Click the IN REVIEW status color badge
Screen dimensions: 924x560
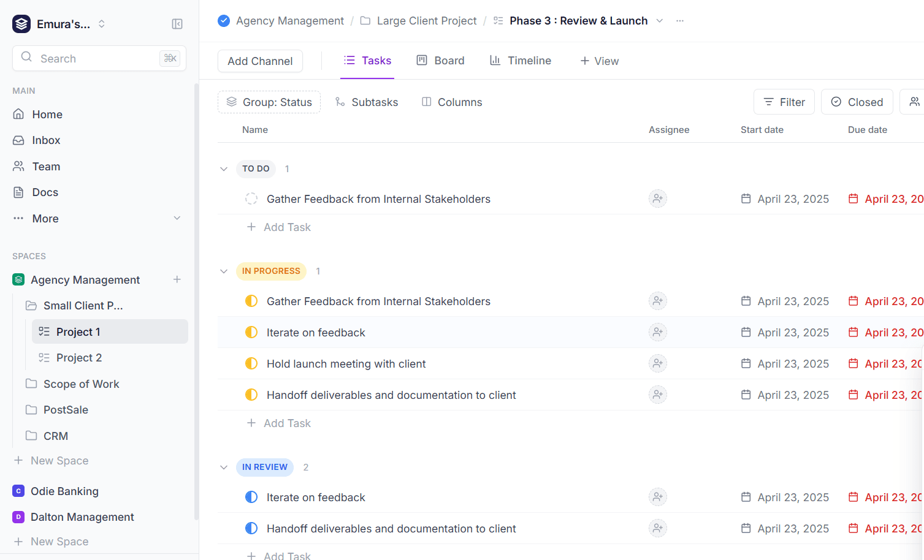click(264, 467)
